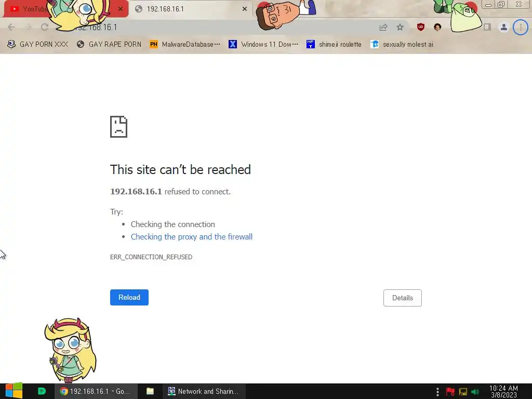The image size is (532, 399).
Task: Switch to the Network and Sharing taskbar window
Action: point(204,391)
